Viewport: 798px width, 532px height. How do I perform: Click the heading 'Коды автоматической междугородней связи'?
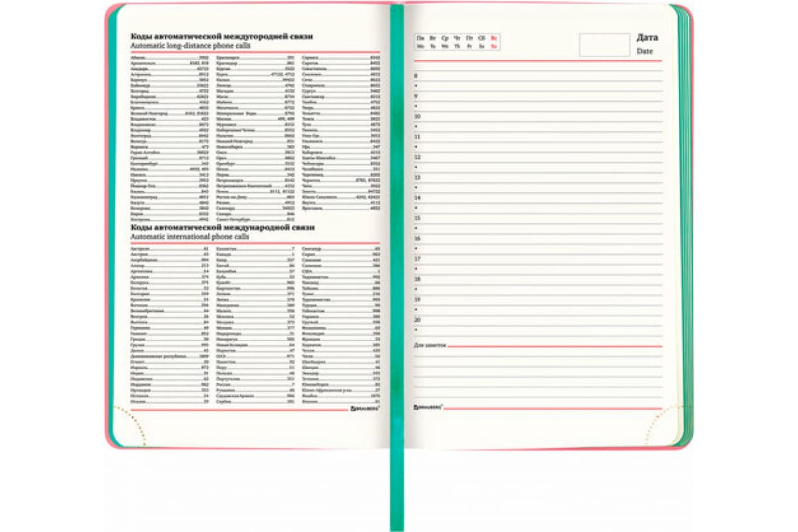(x=221, y=37)
